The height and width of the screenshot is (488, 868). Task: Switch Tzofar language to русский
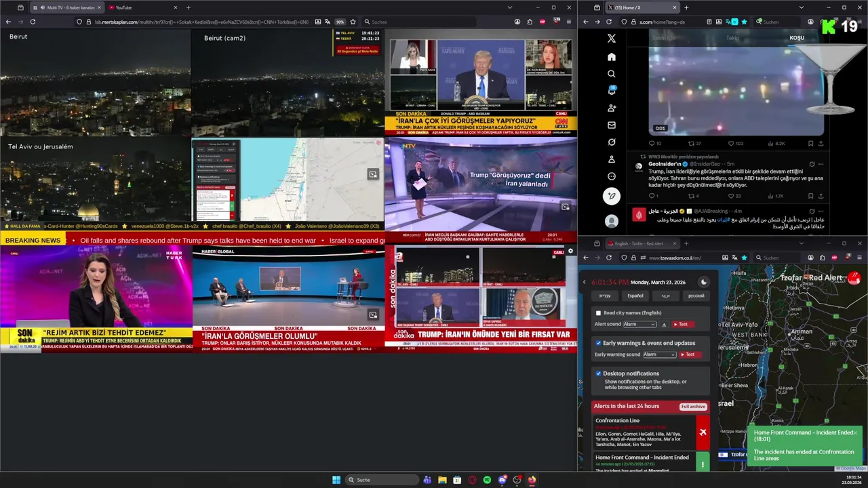tap(696, 296)
